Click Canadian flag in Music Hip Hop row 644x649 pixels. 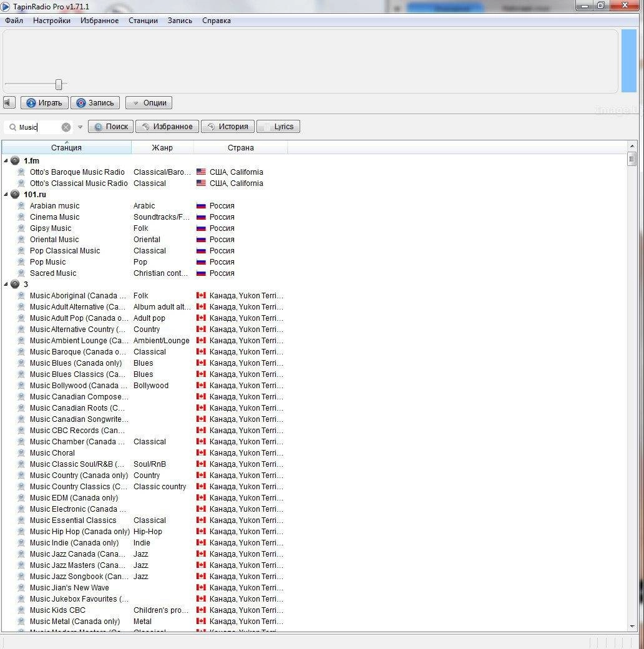[x=201, y=531]
